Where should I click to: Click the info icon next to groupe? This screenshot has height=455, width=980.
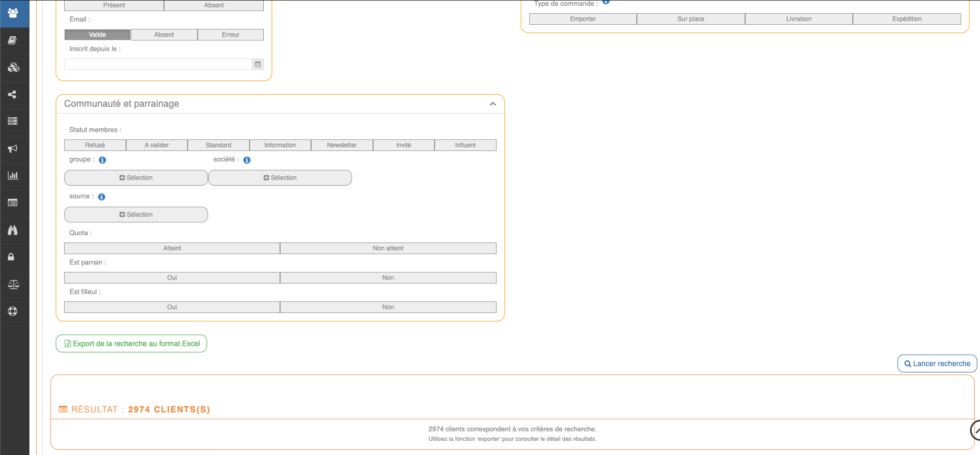[x=102, y=160]
